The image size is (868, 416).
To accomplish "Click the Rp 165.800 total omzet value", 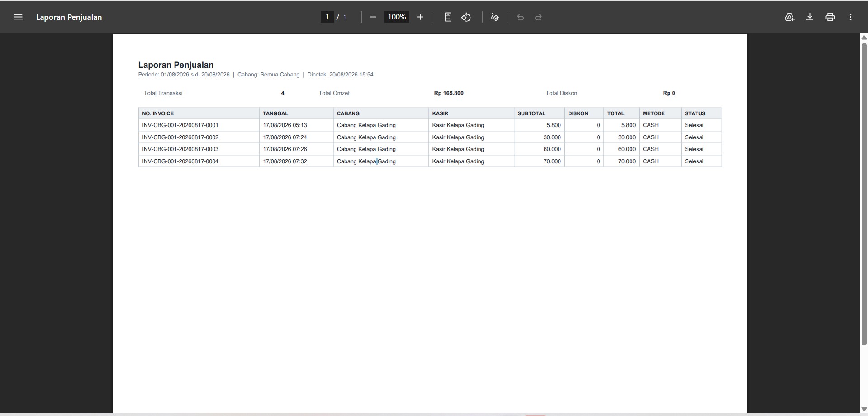I will click(449, 93).
